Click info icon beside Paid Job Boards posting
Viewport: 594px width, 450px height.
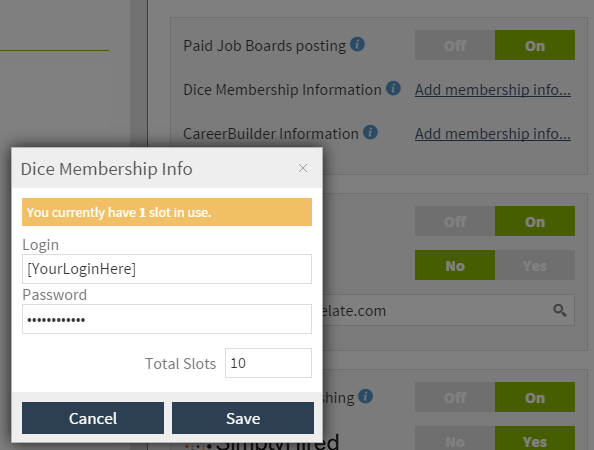pyautogui.click(x=357, y=44)
